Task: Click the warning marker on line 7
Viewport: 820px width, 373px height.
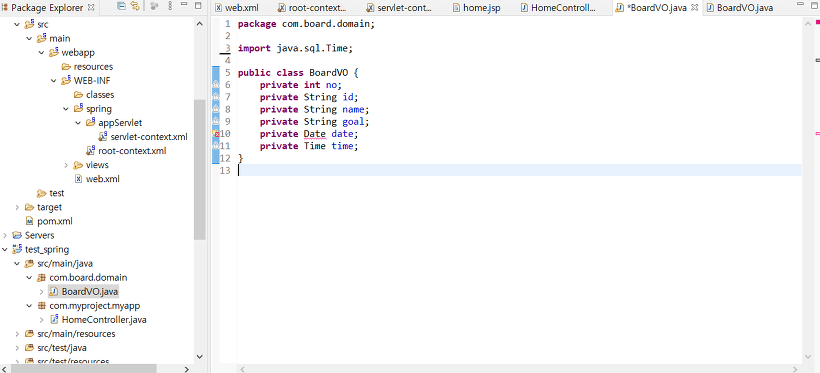Action: tap(216, 97)
